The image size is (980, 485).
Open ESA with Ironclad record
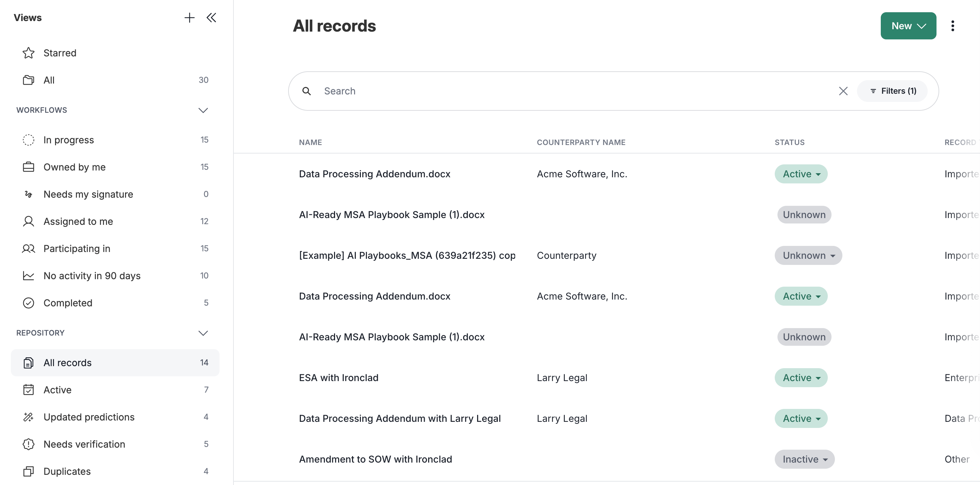[x=338, y=378]
